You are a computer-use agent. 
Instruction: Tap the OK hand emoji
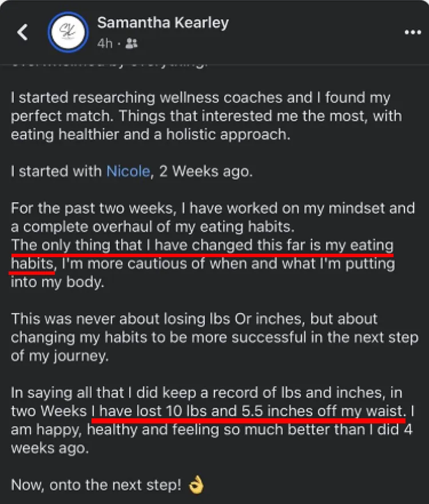197,485
